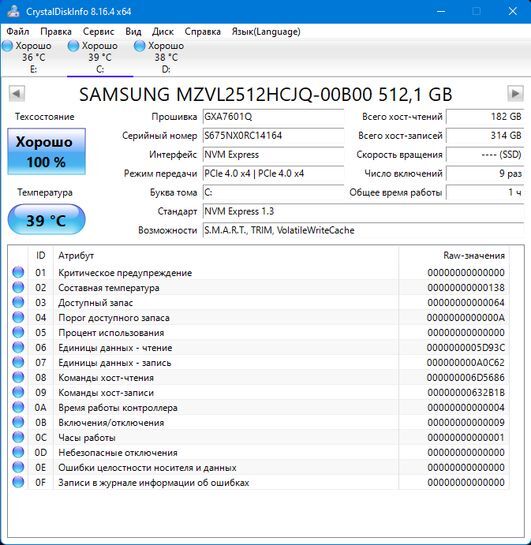Screen dimensions: 531x545
Task: Click status icon for Часы работы row
Action: pos(18,437)
